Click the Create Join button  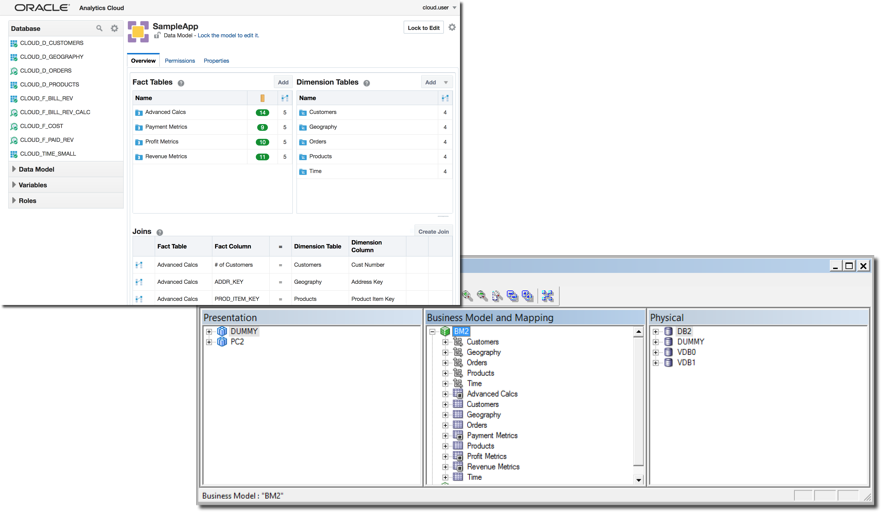(434, 232)
